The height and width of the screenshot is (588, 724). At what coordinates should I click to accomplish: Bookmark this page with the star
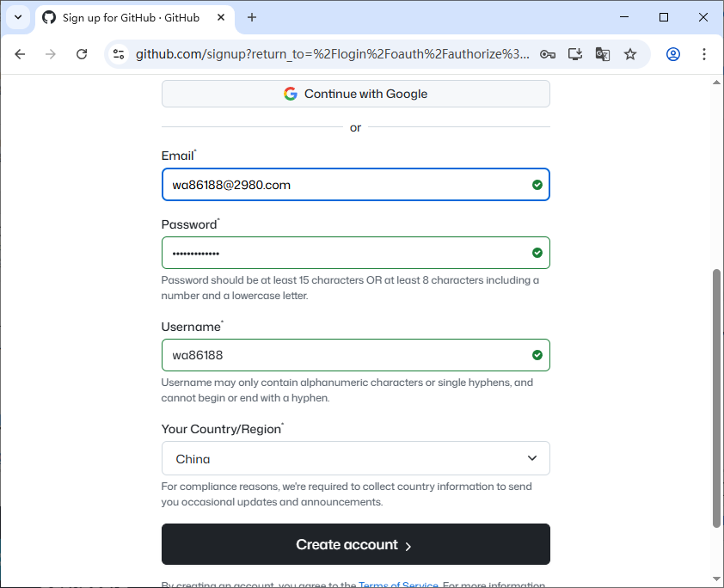630,54
